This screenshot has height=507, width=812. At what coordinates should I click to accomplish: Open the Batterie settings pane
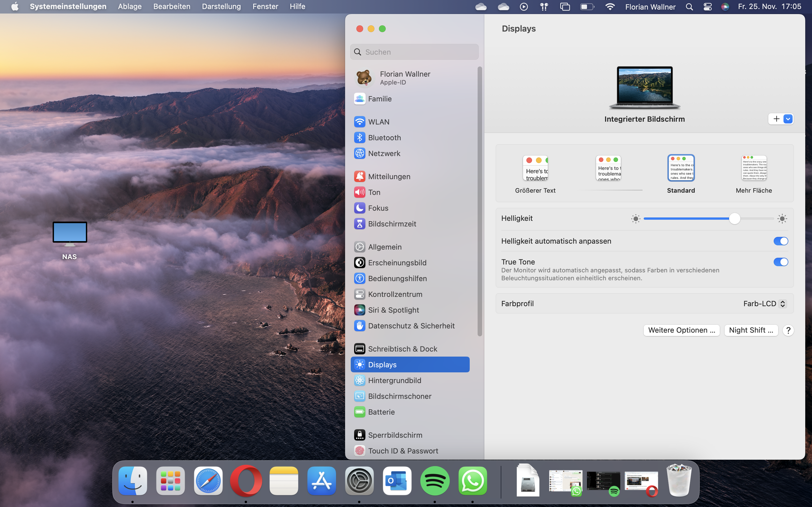[x=381, y=412]
